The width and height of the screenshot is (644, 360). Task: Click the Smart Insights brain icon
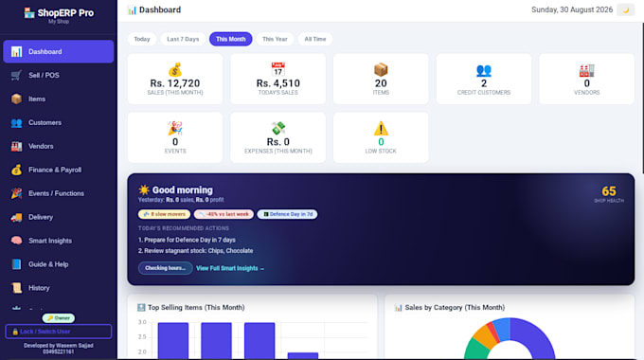coord(16,241)
